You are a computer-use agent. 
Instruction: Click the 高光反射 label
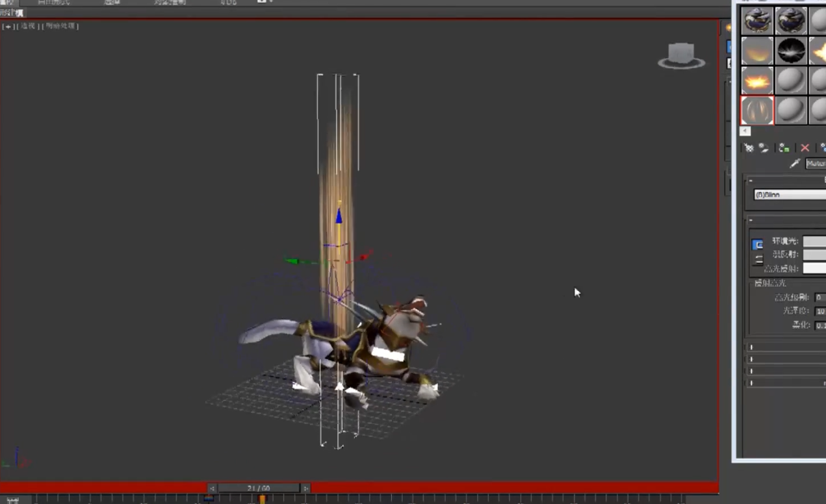[x=781, y=268]
